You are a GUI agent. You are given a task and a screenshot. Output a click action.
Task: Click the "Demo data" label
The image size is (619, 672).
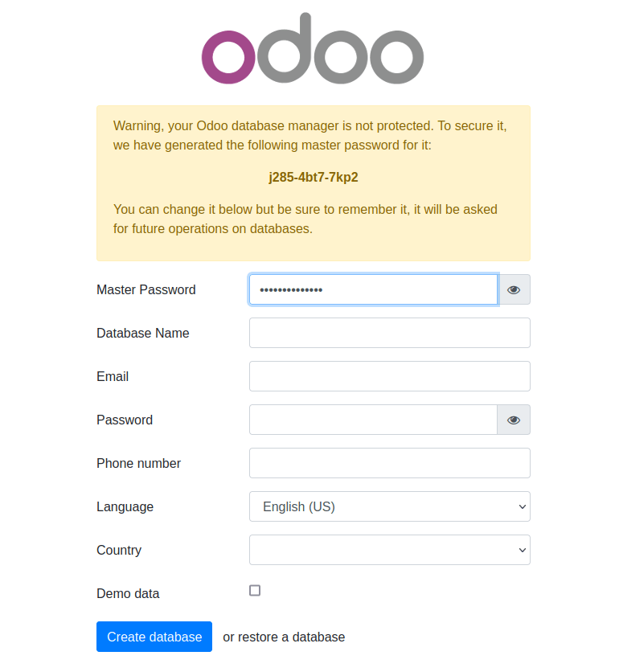pyautogui.click(x=128, y=594)
